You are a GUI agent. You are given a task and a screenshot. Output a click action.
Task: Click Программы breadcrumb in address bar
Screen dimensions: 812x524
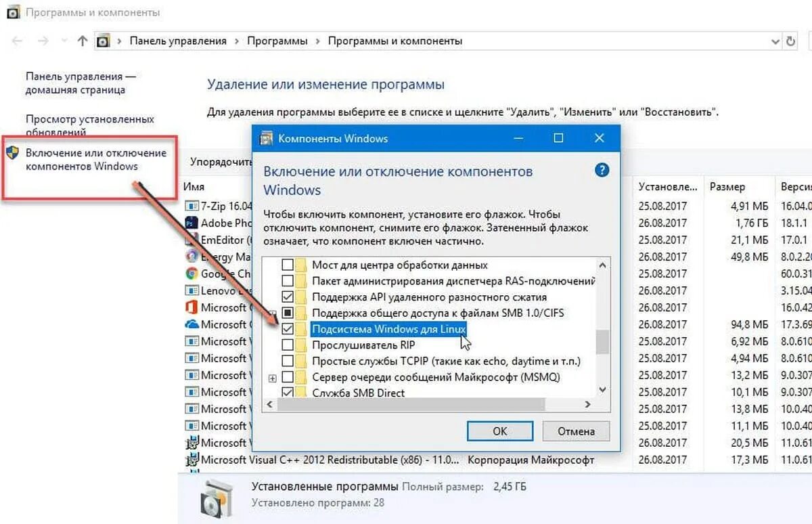coord(277,41)
